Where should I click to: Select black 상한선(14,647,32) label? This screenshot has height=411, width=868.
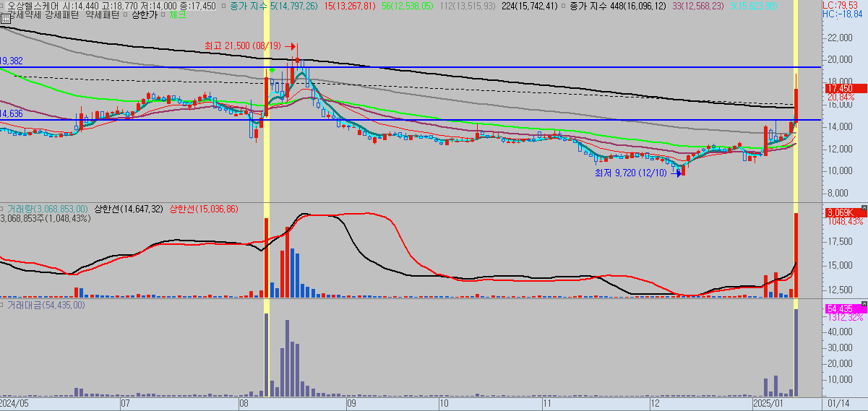[x=128, y=209]
